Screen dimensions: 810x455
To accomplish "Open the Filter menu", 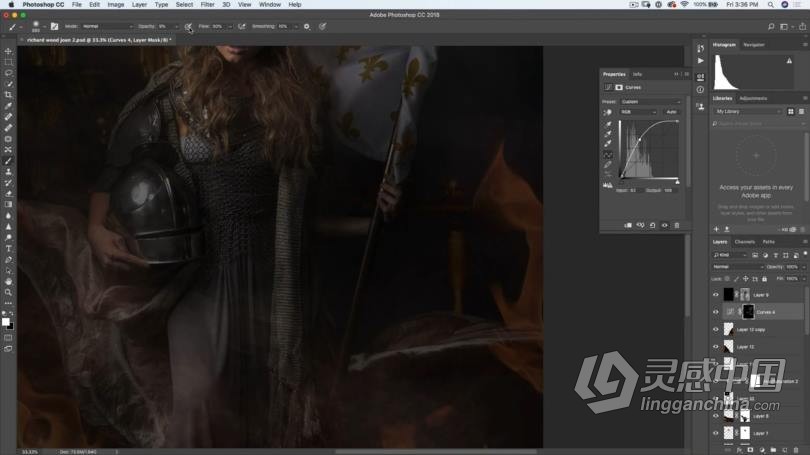I will click(207, 5).
